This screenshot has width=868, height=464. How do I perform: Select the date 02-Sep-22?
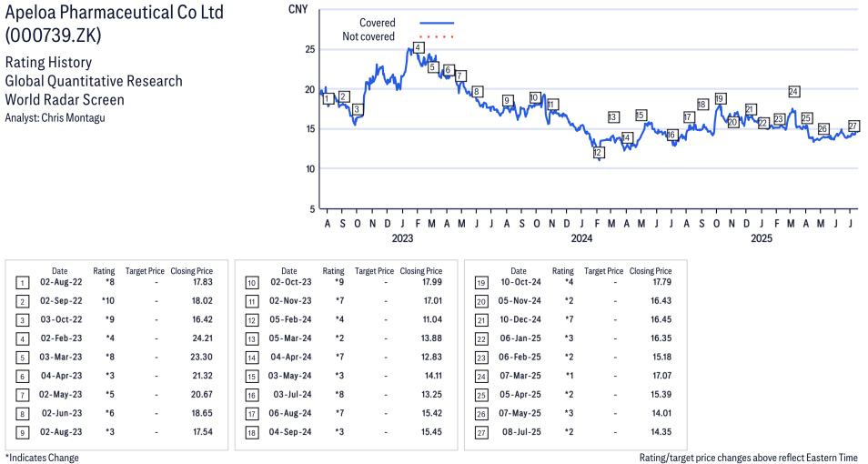61,300
